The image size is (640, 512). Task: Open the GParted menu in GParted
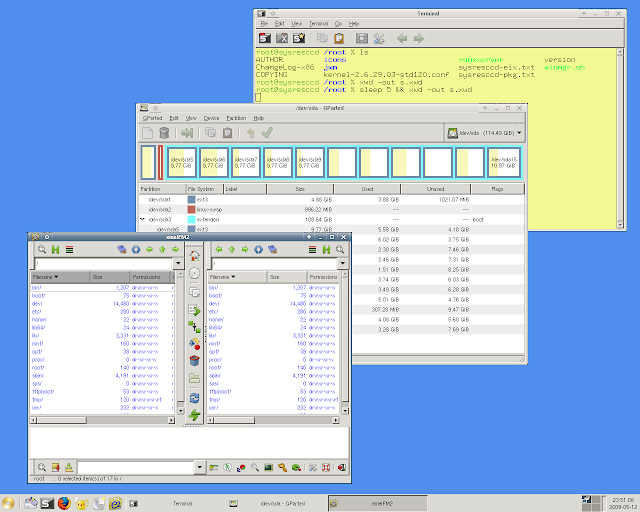[x=153, y=118]
